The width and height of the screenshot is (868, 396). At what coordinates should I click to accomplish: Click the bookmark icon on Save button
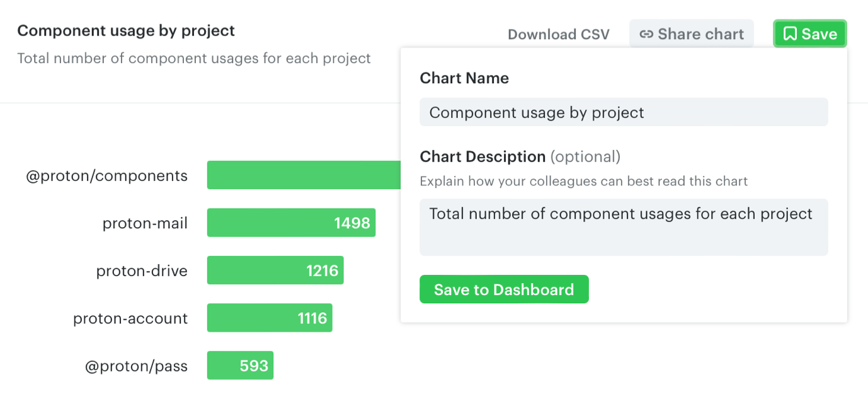pos(790,34)
